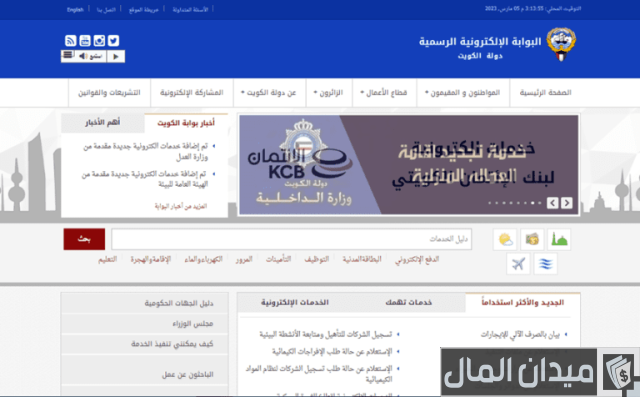Open the currency money icon
Screen dimensions: 640x397
532,239
